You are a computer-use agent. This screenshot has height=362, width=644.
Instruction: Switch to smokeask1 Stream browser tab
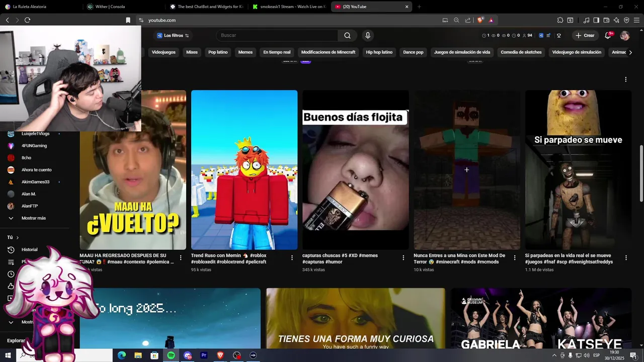pos(289,7)
